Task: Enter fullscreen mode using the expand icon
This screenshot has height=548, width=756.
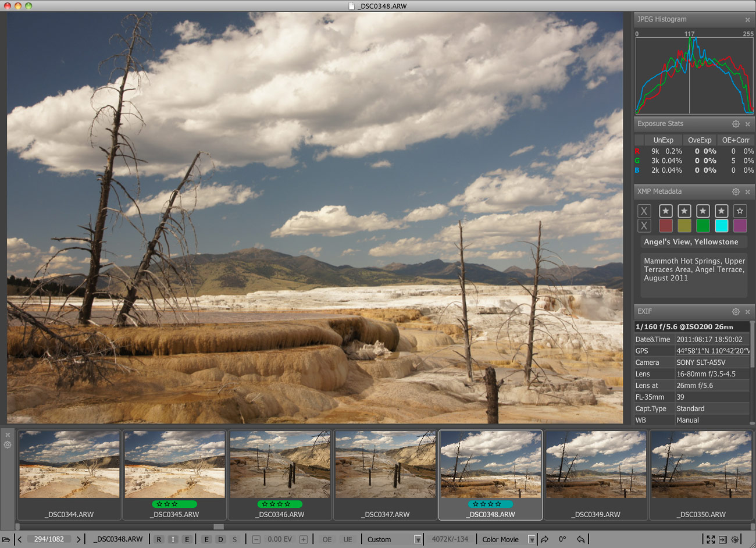Action: coord(711,539)
